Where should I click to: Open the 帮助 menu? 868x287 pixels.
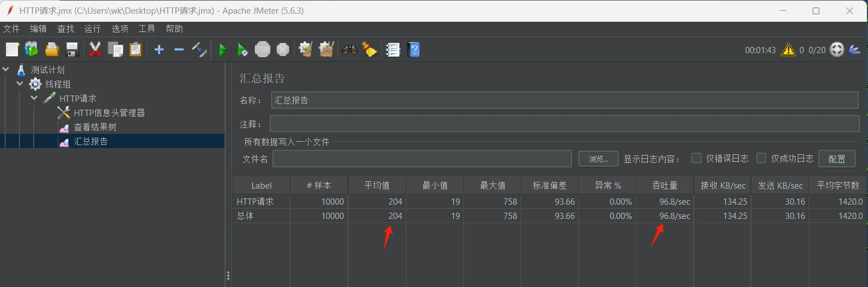tap(174, 29)
